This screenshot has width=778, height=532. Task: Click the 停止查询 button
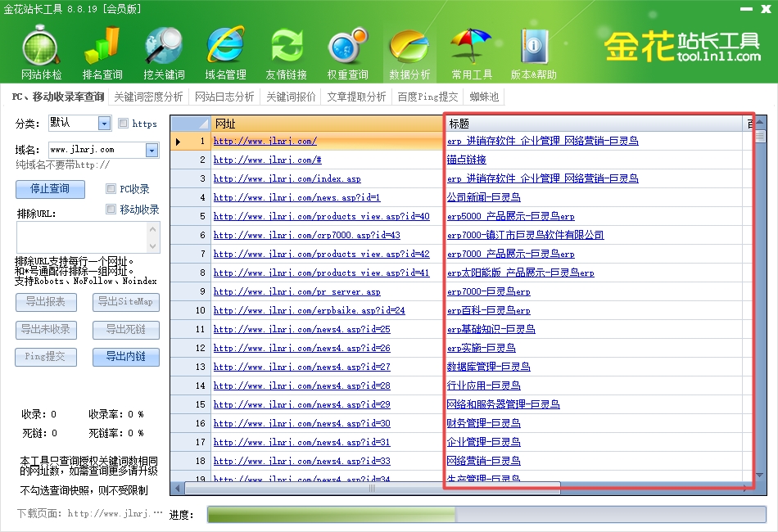pos(50,189)
